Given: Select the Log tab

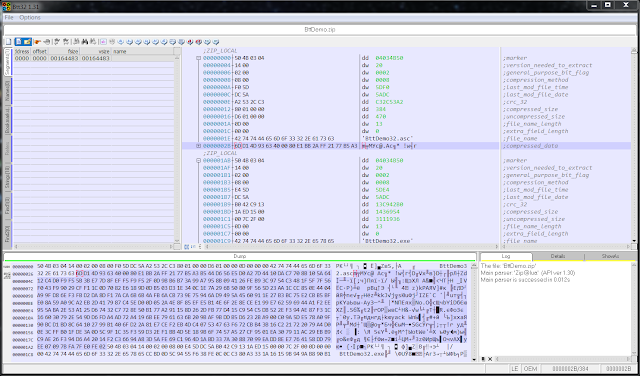Looking at the screenshot, I should [x=506, y=256].
